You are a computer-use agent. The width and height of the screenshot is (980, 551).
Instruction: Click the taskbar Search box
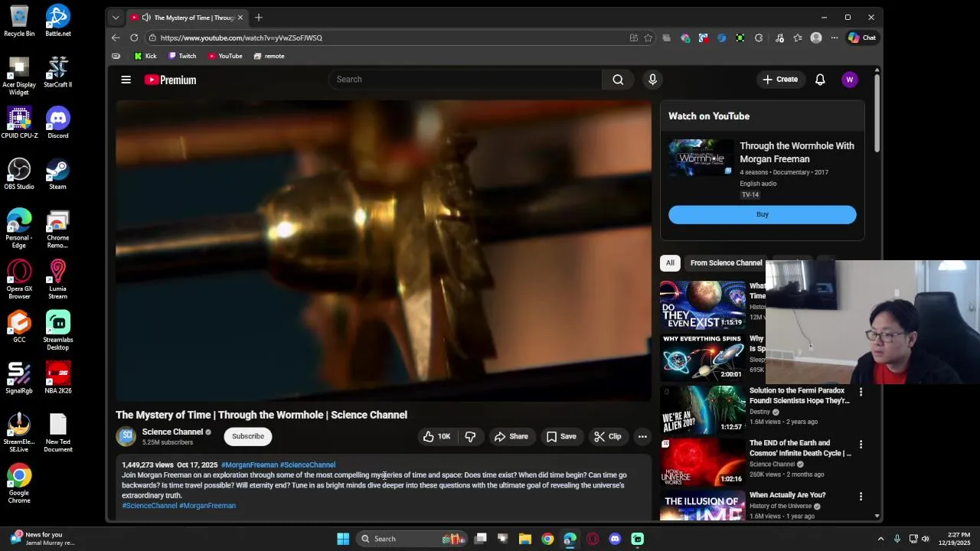point(410,539)
